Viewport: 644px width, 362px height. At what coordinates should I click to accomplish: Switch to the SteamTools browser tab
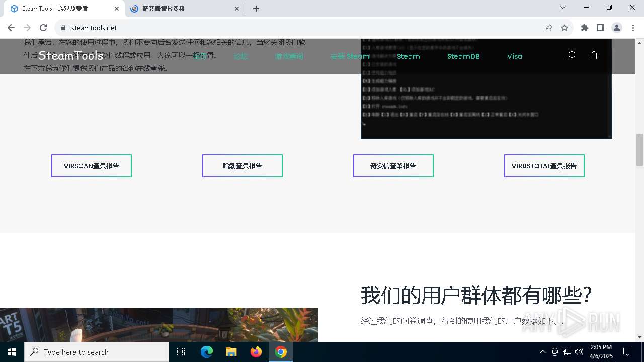point(63,9)
